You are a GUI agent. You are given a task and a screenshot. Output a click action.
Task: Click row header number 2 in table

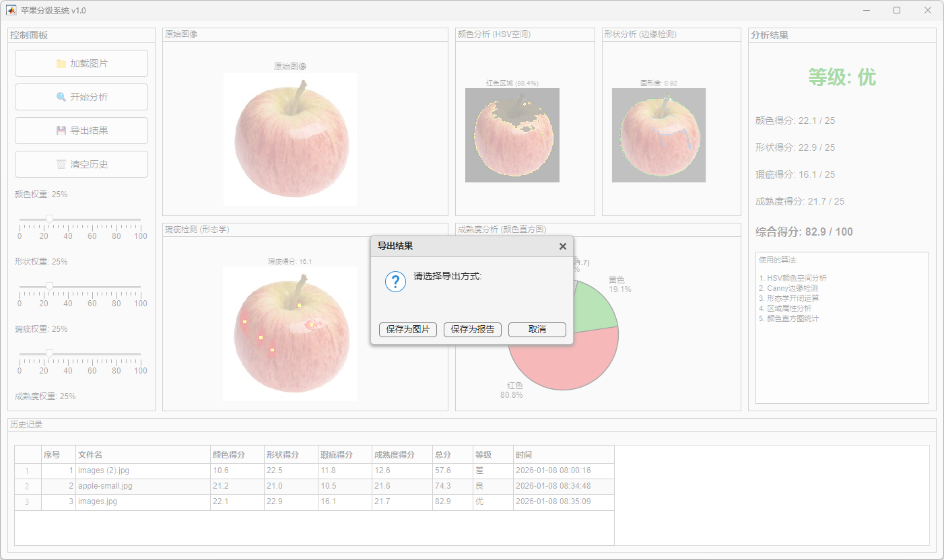(x=28, y=486)
